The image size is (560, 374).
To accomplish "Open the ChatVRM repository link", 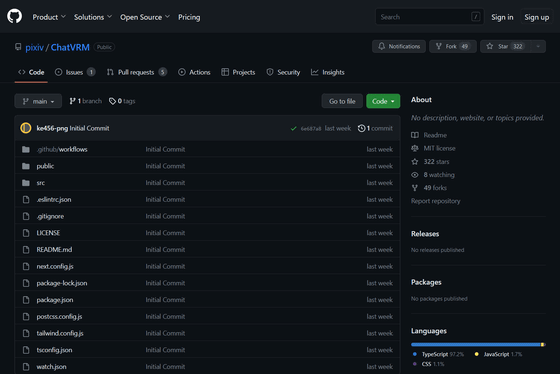I will pyautogui.click(x=70, y=47).
